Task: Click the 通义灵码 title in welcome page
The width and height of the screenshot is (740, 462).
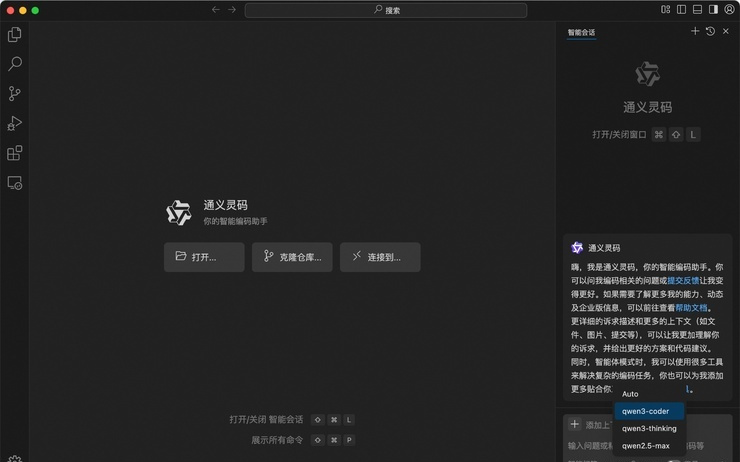Action: [x=225, y=205]
